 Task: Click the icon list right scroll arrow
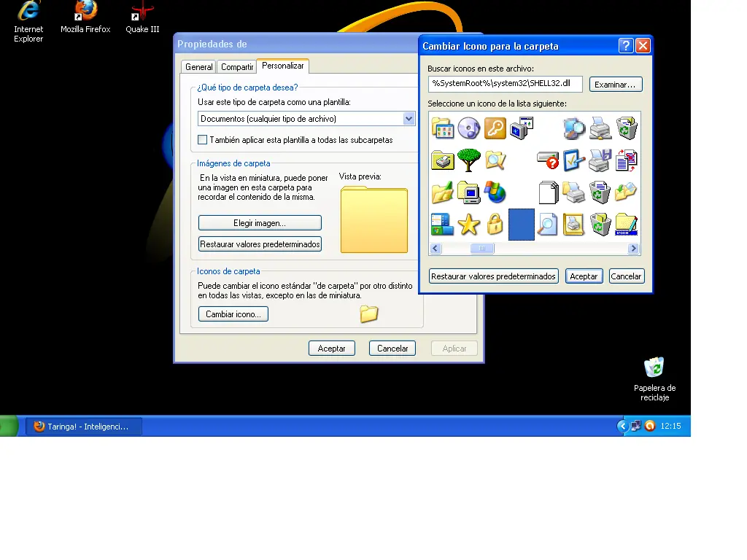633,248
